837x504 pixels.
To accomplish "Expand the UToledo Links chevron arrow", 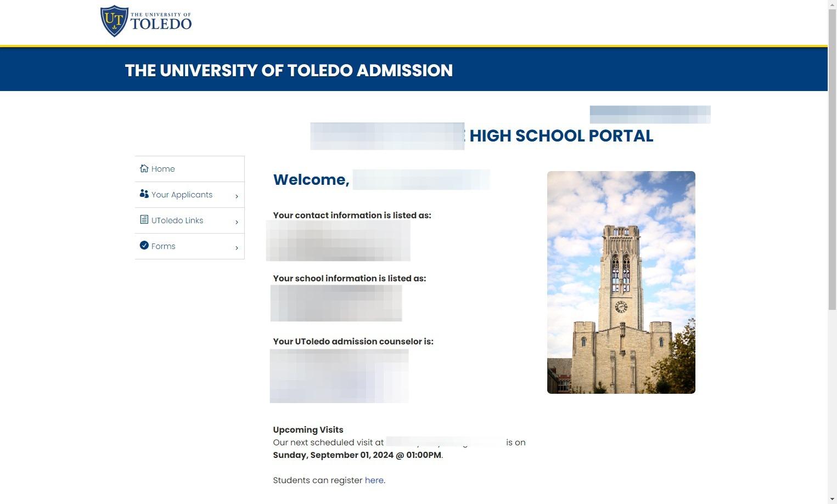I will (x=237, y=222).
